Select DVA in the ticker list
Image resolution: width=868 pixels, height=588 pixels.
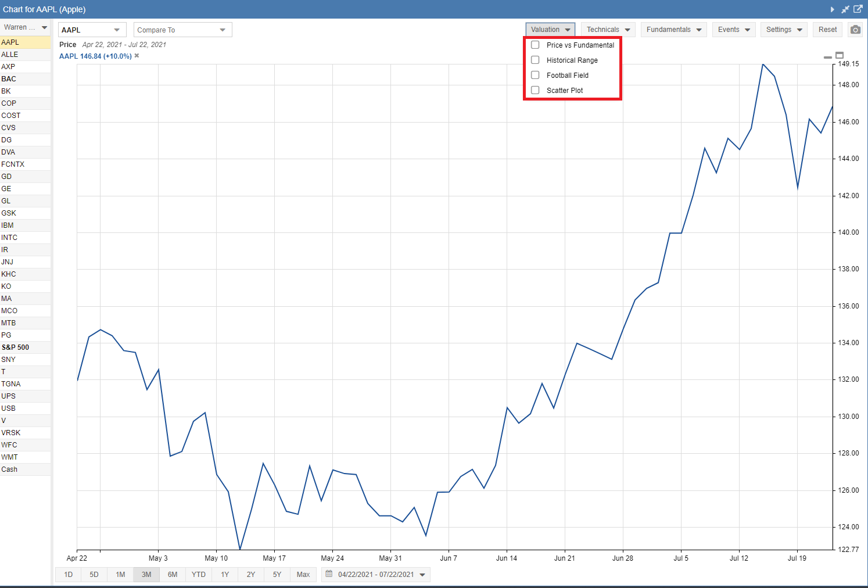[26, 152]
